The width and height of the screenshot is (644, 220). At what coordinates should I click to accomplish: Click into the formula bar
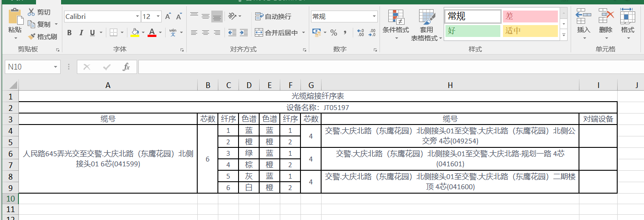point(391,67)
